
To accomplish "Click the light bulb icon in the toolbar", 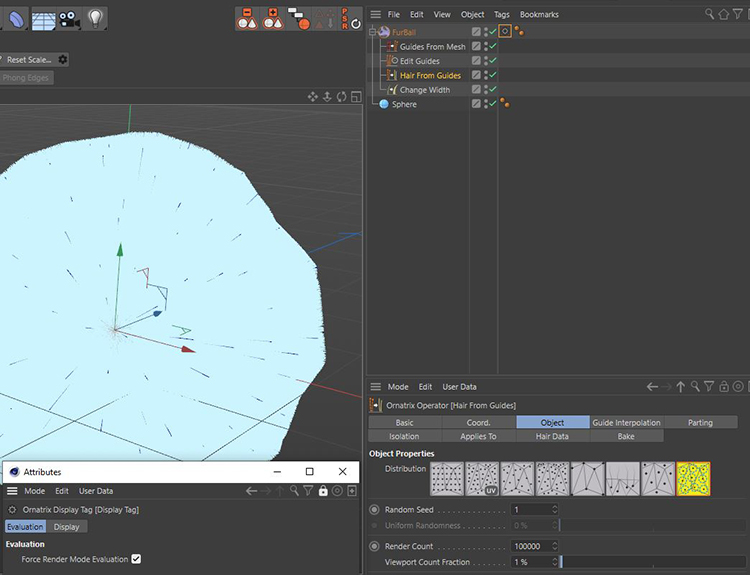I will click(95, 17).
